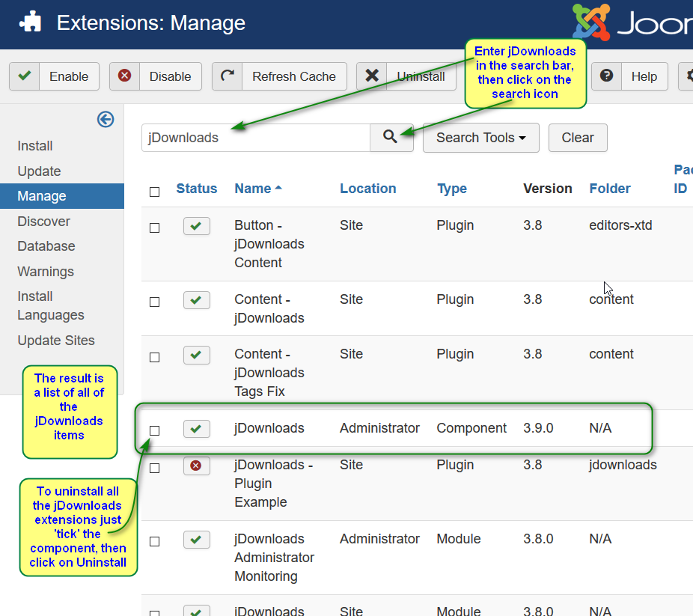Screen dimensions: 693x616
Task: Click the green Enable checkmark icon
Action: coord(25,76)
